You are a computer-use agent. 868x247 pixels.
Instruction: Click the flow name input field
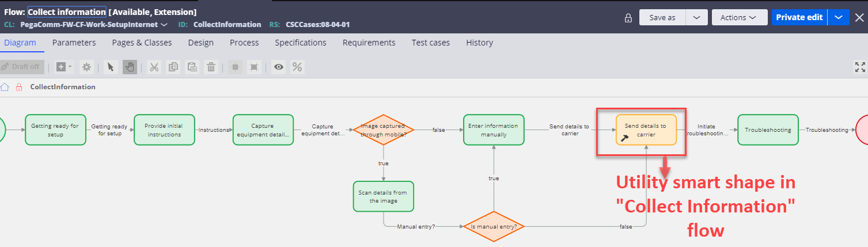67,12
